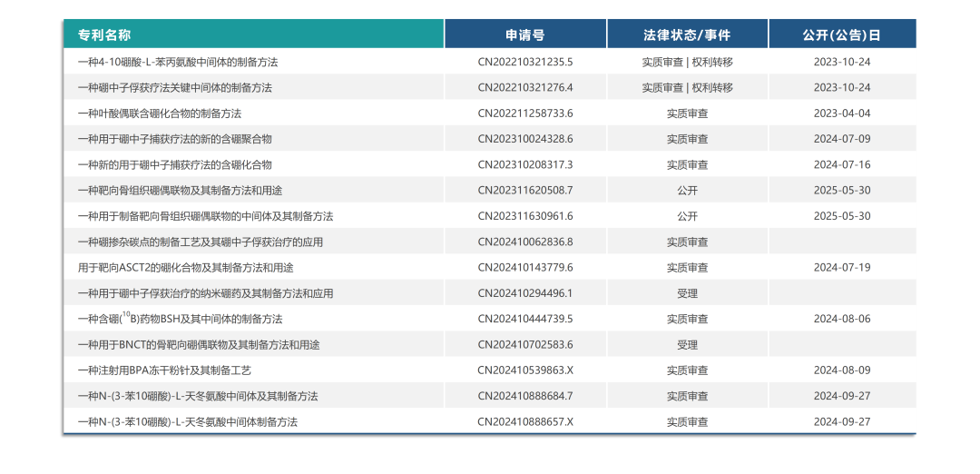Viewport: 980px width, 474px height.
Task: Click 实质审查 status for CN202410062836.8
Action: (x=688, y=242)
